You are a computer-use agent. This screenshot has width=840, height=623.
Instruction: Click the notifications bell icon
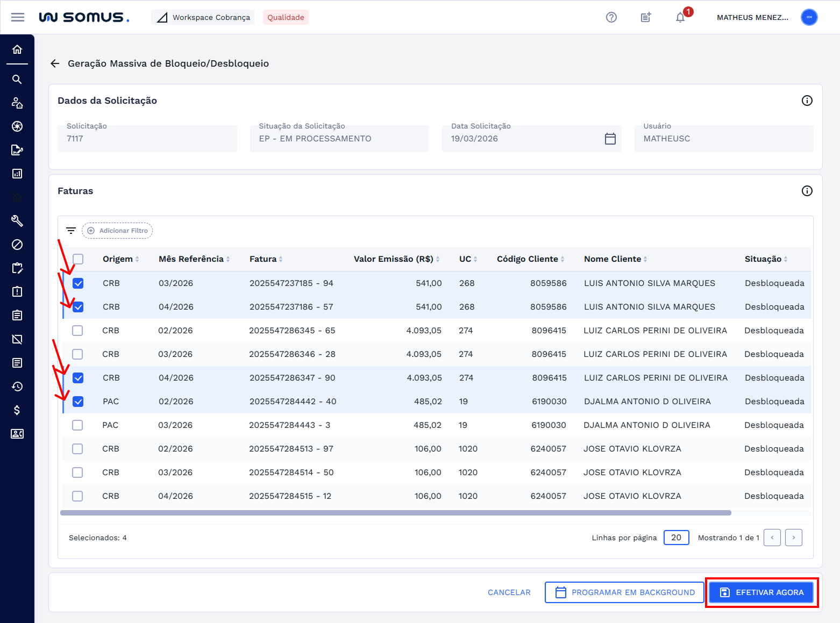point(680,17)
